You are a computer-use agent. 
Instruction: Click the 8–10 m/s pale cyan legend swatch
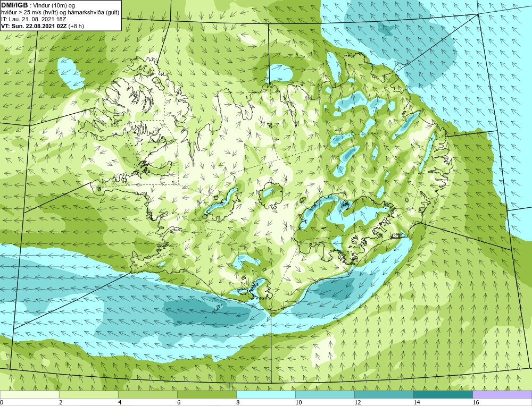(265, 394)
